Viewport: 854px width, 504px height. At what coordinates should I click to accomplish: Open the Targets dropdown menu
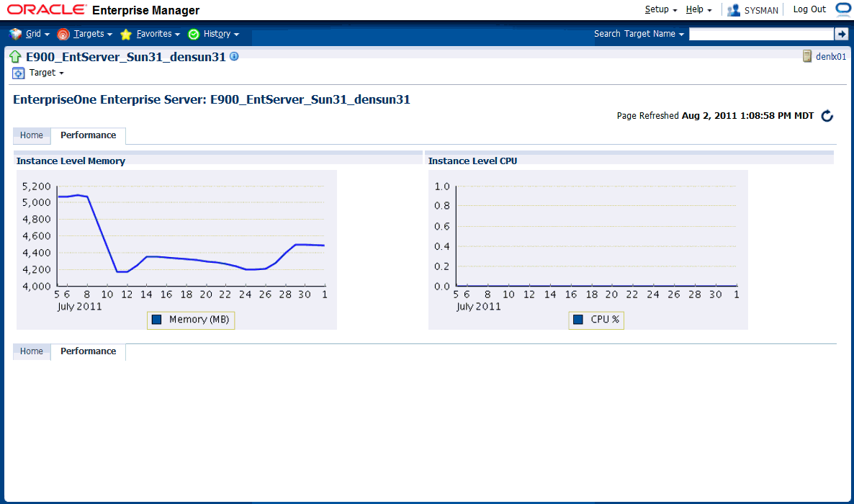tap(93, 34)
